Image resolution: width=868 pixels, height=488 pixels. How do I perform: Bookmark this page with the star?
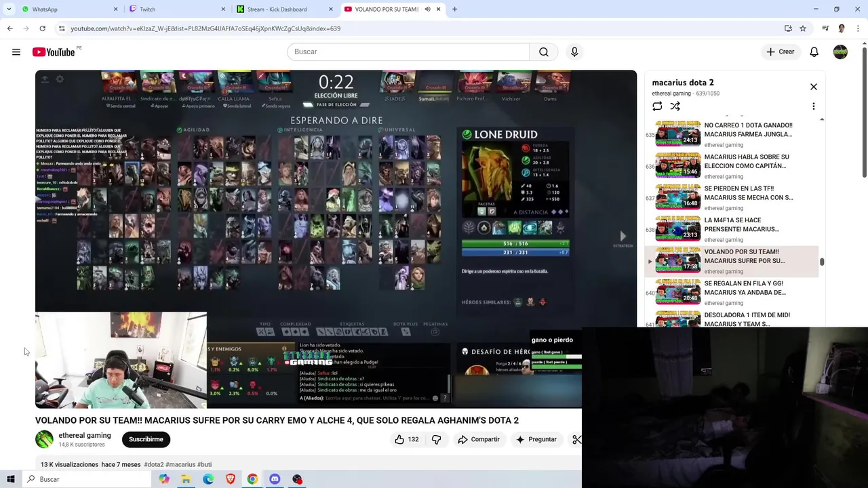tap(803, 28)
